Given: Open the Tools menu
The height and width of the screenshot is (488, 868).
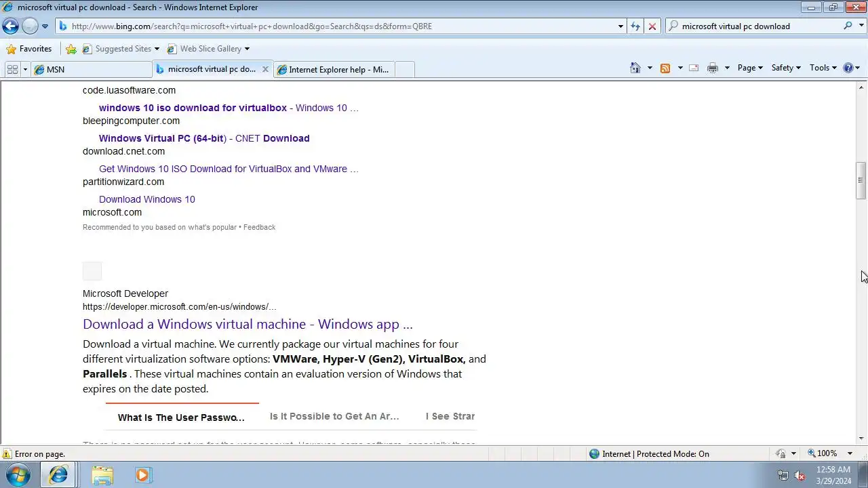Looking at the screenshot, I should [x=823, y=68].
